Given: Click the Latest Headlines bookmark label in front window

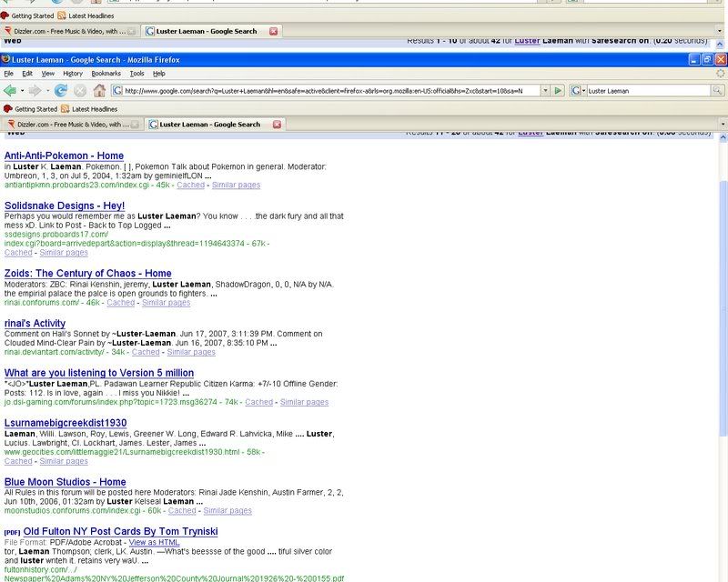Looking at the screenshot, I should (95, 109).
